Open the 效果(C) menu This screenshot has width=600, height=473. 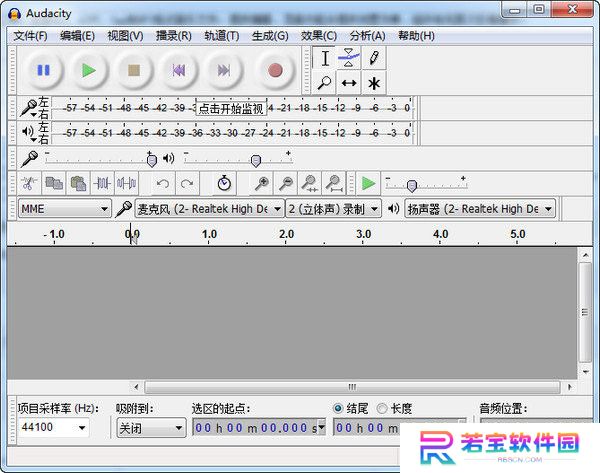pos(318,36)
